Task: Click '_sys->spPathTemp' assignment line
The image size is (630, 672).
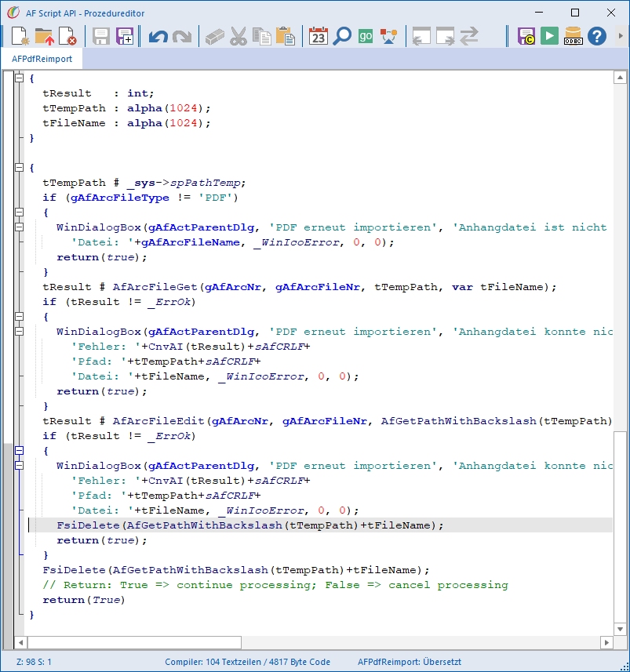Action: click(144, 183)
